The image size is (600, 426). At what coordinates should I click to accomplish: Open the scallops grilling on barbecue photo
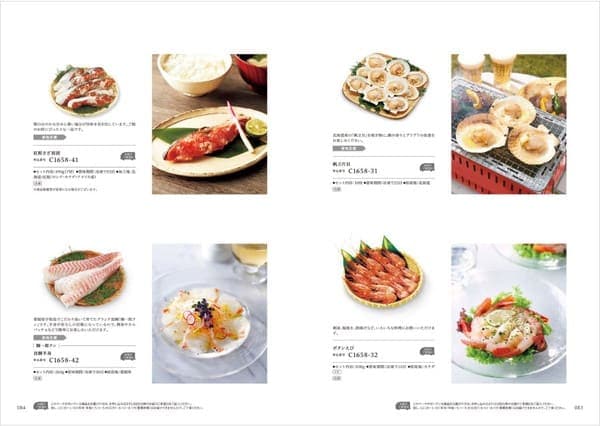pyautogui.click(x=509, y=124)
